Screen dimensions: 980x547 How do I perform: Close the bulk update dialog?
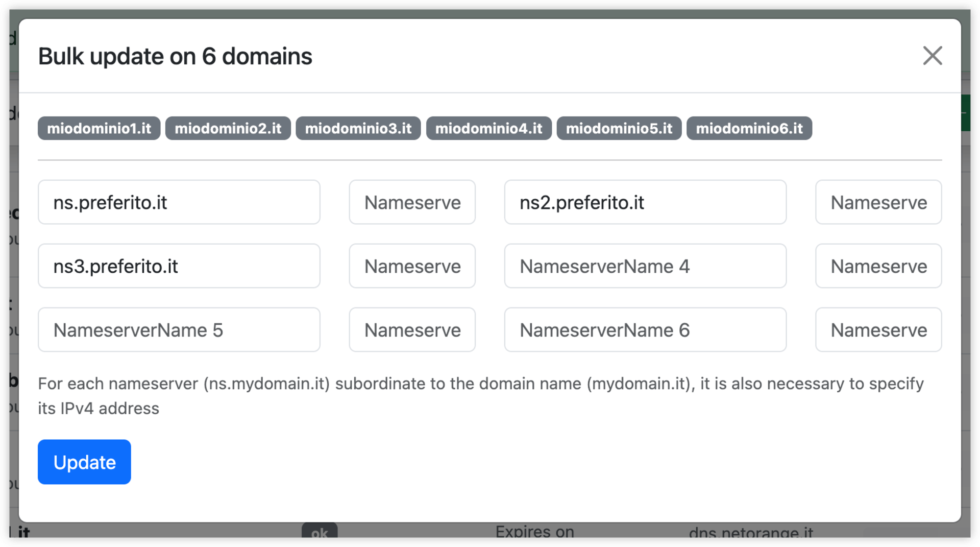tap(932, 56)
